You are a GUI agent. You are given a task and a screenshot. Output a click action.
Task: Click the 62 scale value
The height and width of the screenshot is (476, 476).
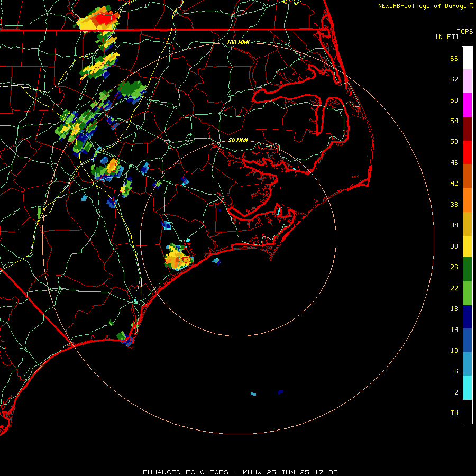pos(454,79)
